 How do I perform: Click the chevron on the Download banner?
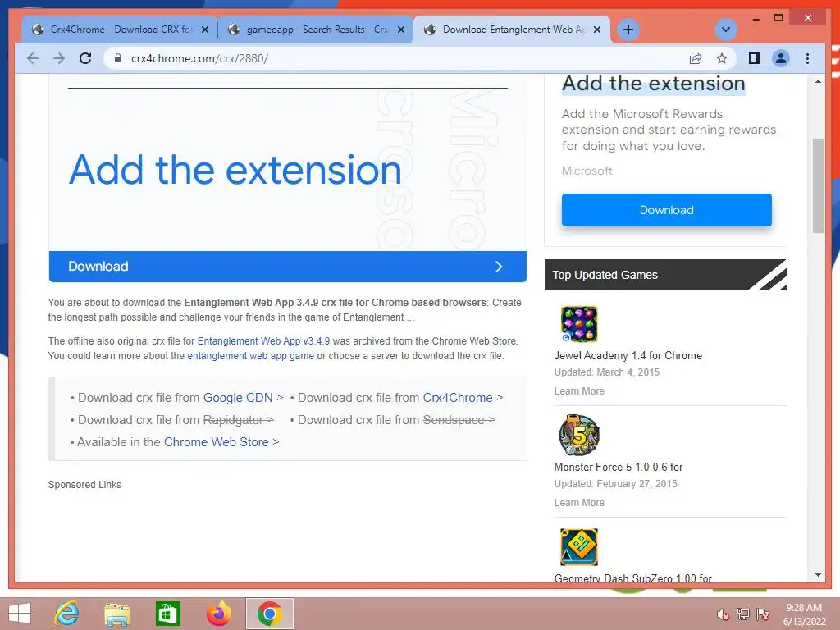499,267
